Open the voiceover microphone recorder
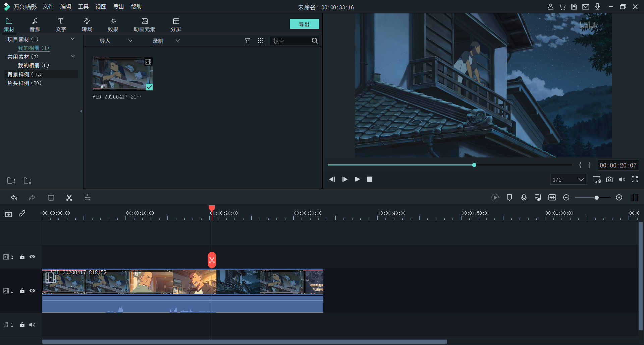The width and height of the screenshot is (644, 345). [524, 198]
